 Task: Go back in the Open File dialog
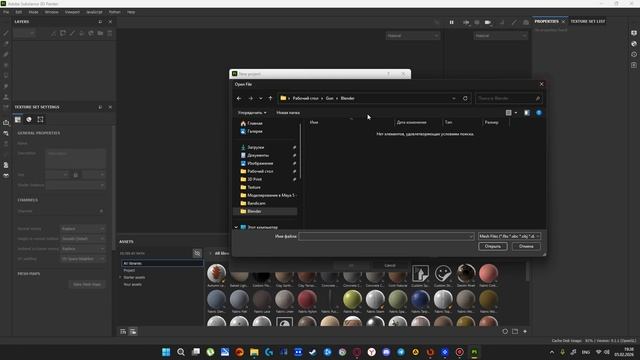pyautogui.click(x=239, y=98)
